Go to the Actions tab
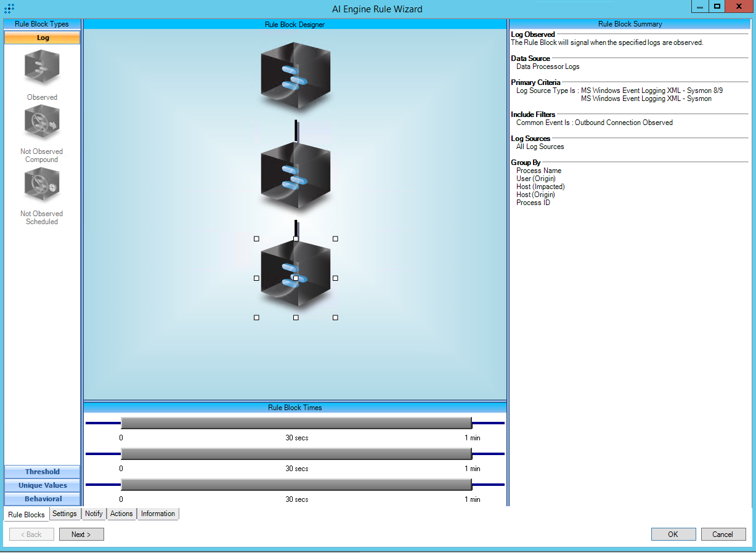Viewport: 756px width, 553px height. click(x=121, y=514)
